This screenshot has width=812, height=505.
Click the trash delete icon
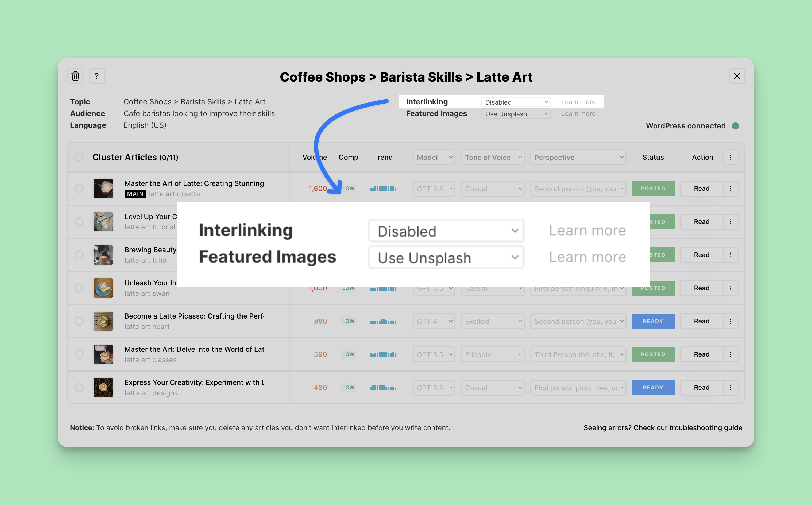75,76
